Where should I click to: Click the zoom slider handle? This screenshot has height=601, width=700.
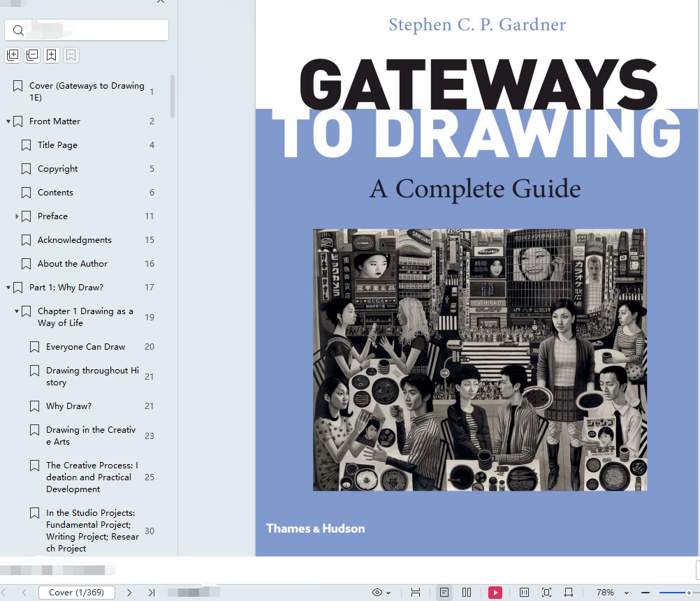pos(690,593)
